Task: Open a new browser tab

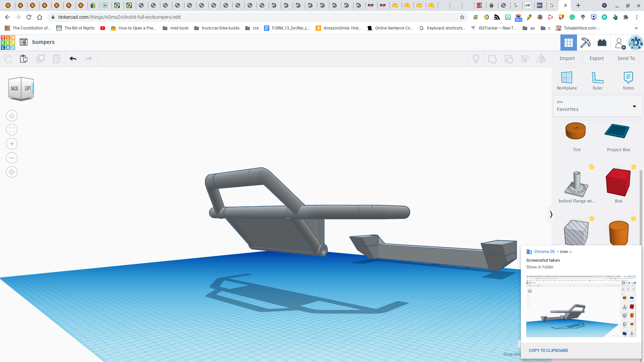Action: (x=578, y=5)
